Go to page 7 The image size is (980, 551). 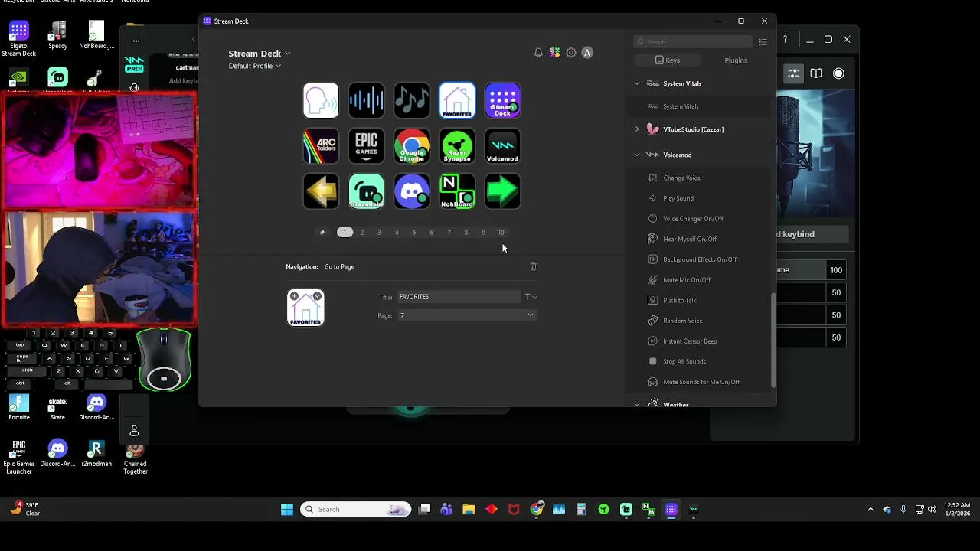point(449,233)
